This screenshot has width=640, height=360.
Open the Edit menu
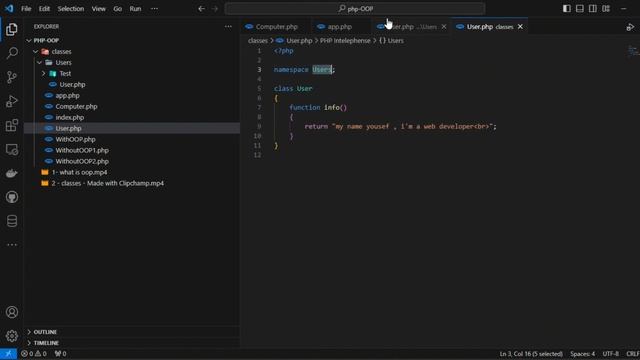tap(44, 9)
